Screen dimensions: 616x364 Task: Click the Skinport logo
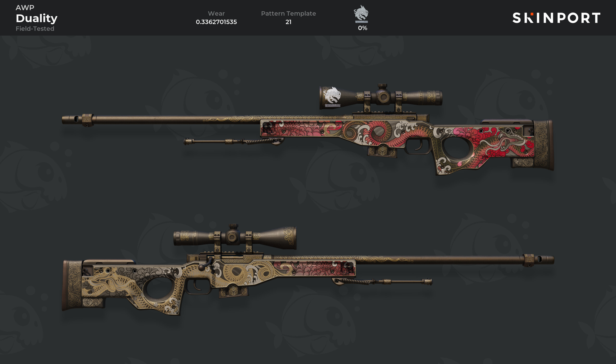pos(556,18)
